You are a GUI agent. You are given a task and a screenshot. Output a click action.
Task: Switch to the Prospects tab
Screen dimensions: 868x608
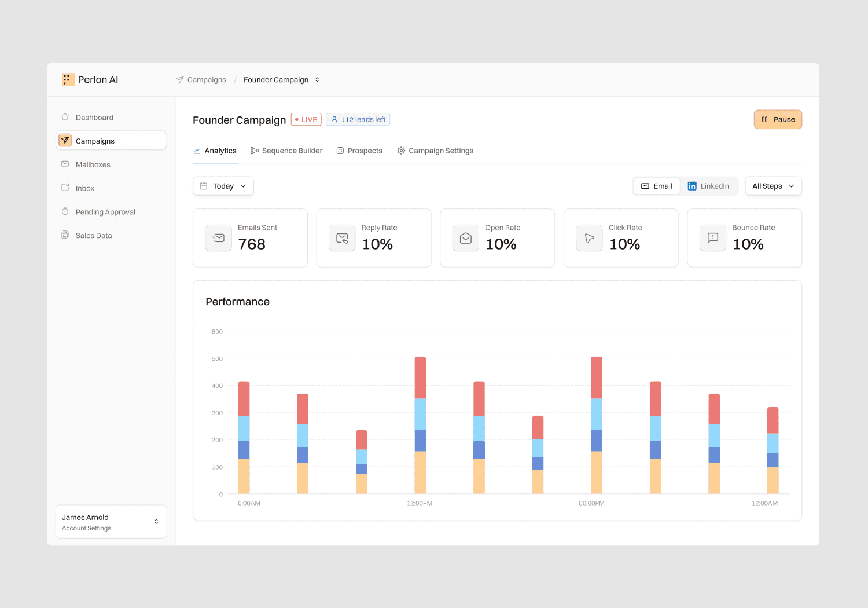tap(365, 150)
